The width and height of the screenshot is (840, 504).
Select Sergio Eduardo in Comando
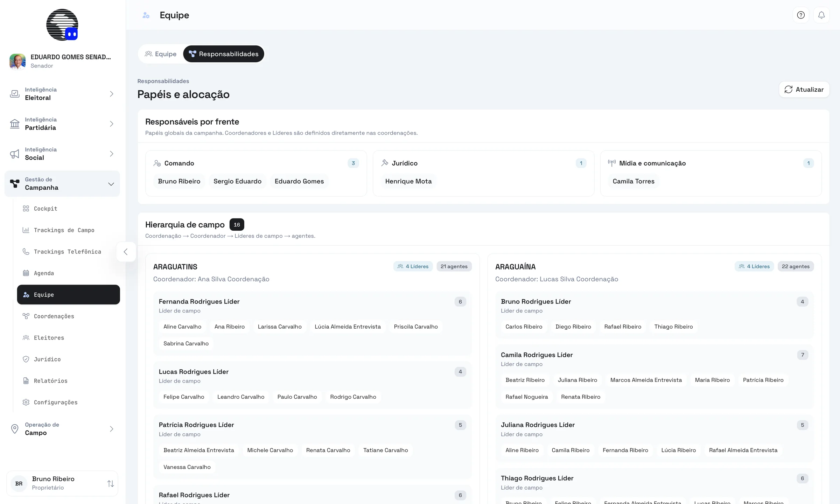tap(238, 181)
